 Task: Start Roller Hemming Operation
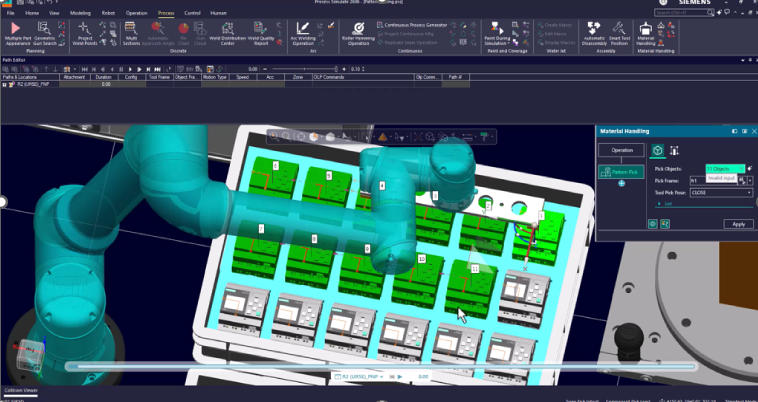tap(358, 34)
